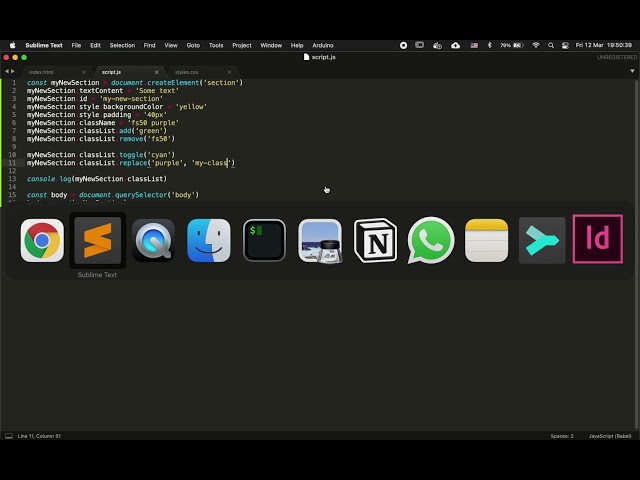
Task: Change syntax from JavaScript (Babel)
Action: tap(610, 436)
